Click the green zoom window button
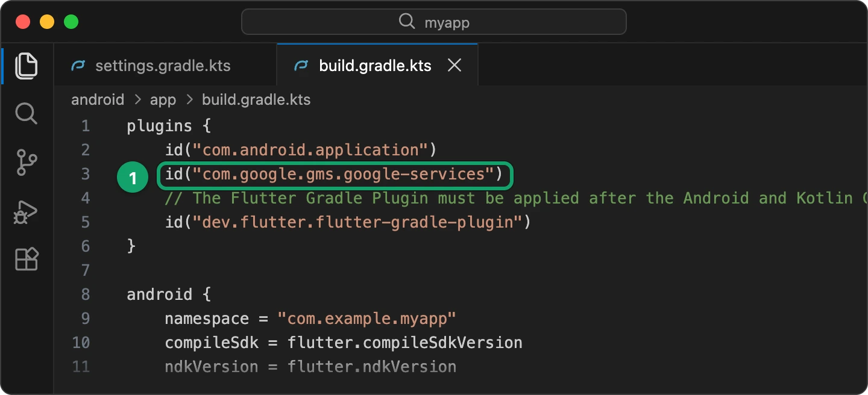The image size is (868, 395). tap(71, 22)
